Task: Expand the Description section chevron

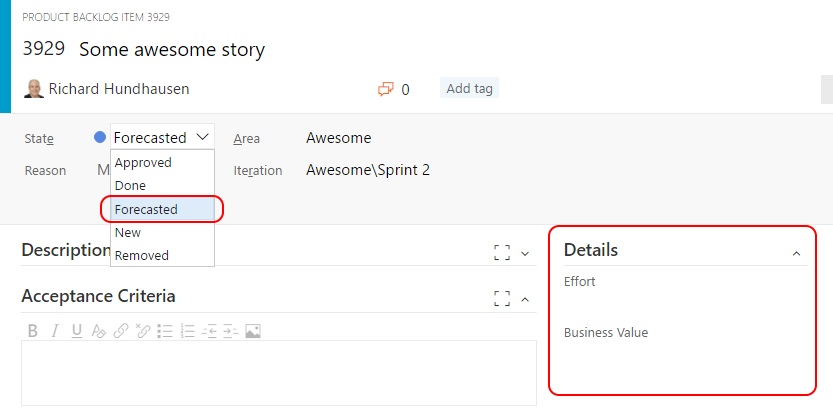Action: [x=526, y=254]
